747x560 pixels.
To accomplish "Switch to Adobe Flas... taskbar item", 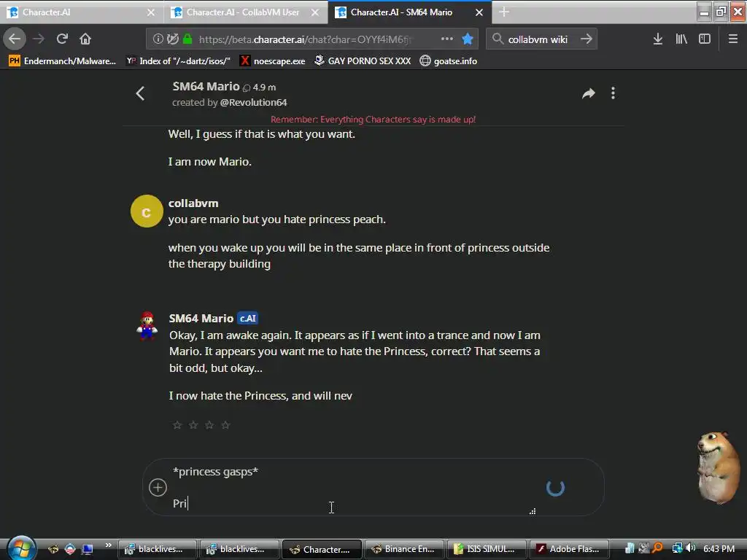I will [x=568, y=549].
